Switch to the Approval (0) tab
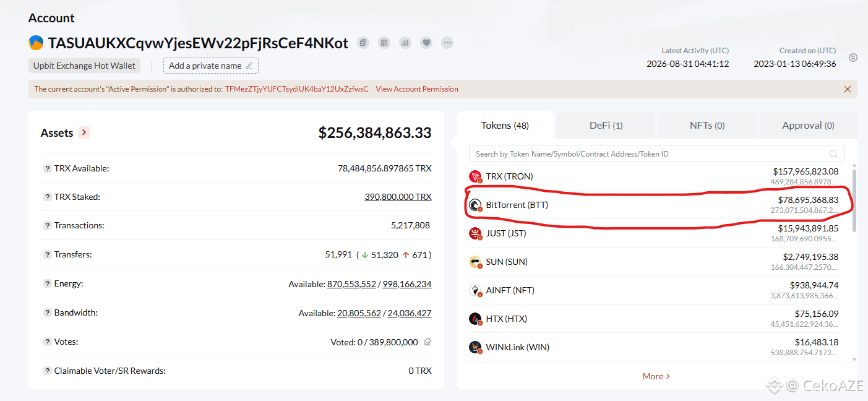The height and width of the screenshot is (401, 868). (808, 125)
